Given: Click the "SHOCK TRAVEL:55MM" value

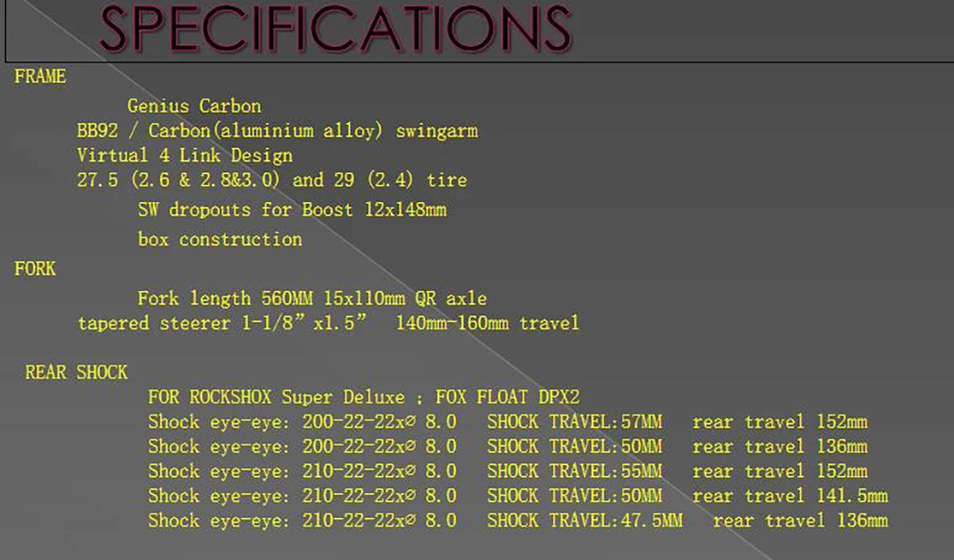Looking at the screenshot, I should 574,471.
